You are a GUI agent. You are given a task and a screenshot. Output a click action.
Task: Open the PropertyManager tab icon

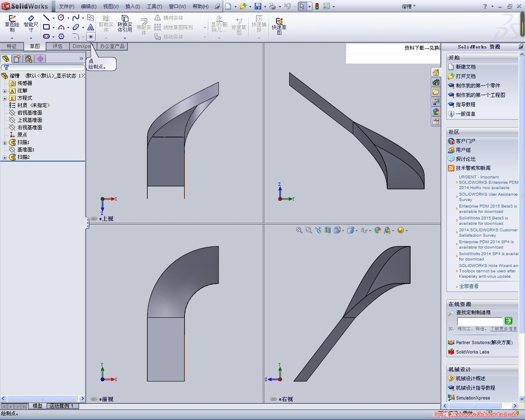(17, 59)
